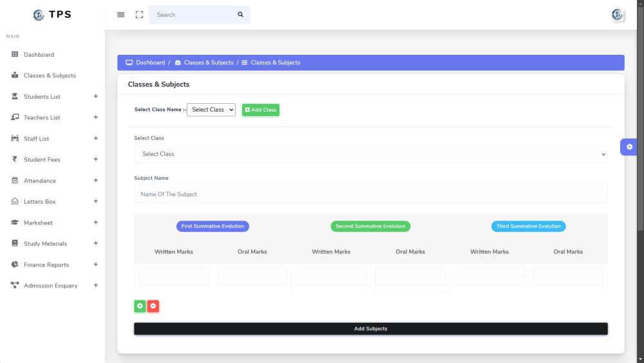Screen dimensions: 644x363
Task: Click the Marksheet graduation cap icon
Action: 15,222
